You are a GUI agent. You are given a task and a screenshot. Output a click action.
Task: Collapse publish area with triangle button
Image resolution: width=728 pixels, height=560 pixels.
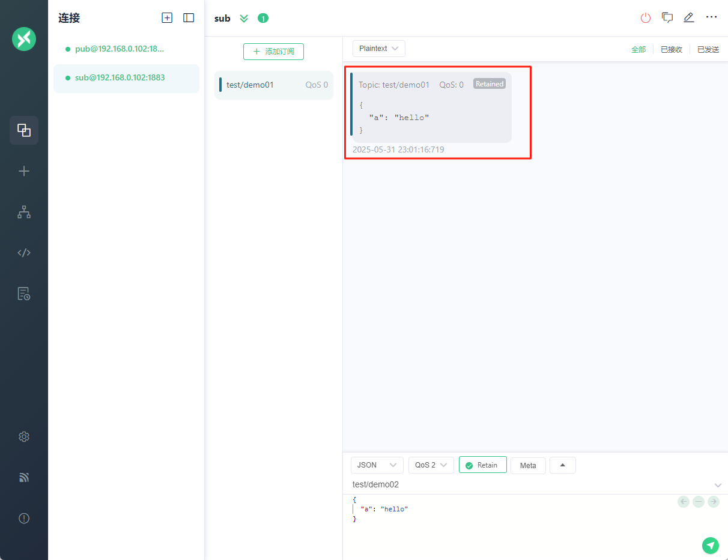pyautogui.click(x=563, y=465)
